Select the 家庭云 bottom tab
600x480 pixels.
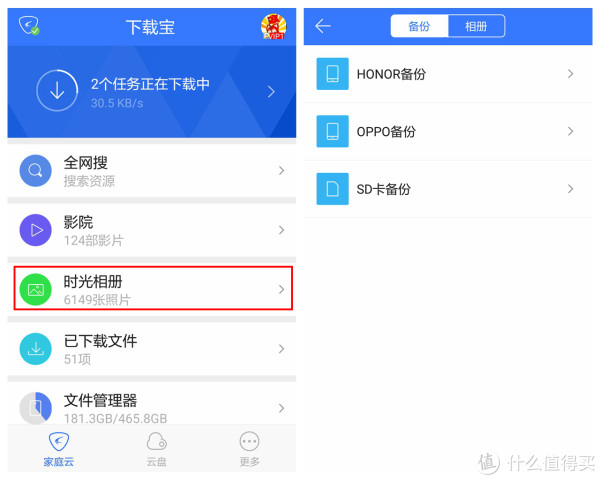pyautogui.click(x=59, y=450)
